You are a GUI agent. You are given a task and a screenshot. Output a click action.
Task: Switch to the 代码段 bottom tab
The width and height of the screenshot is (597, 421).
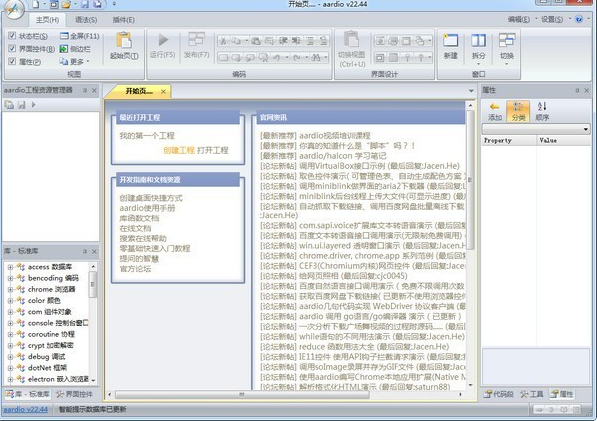pos(499,394)
